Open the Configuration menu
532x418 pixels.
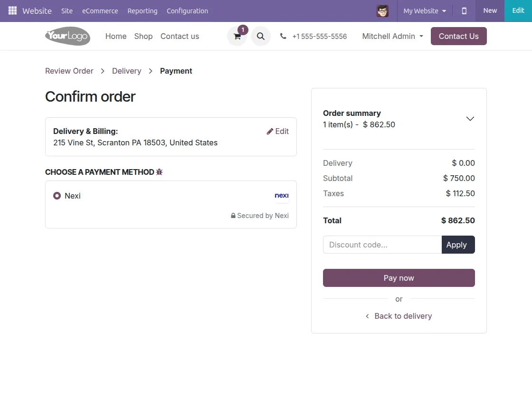pyautogui.click(x=187, y=10)
